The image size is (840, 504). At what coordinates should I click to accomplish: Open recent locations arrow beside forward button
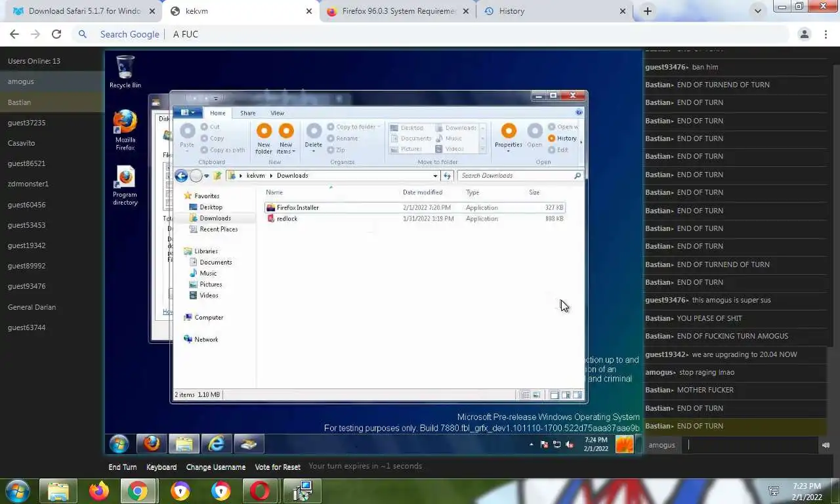click(207, 176)
